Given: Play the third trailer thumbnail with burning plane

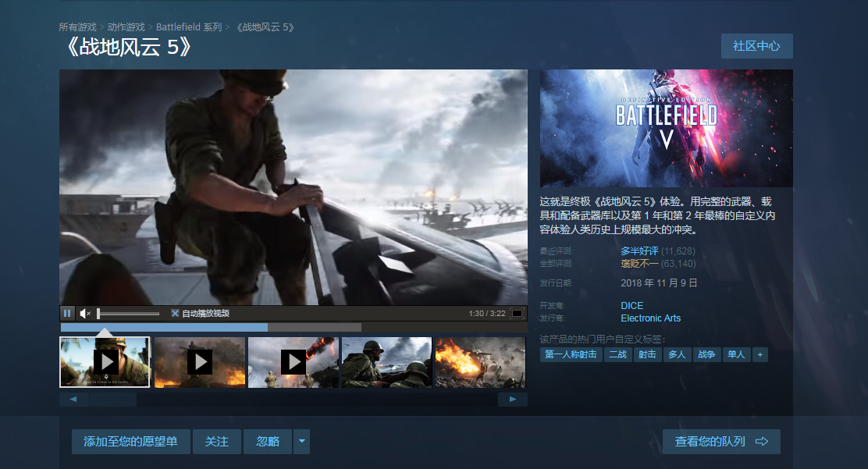Looking at the screenshot, I should point(293,362).
